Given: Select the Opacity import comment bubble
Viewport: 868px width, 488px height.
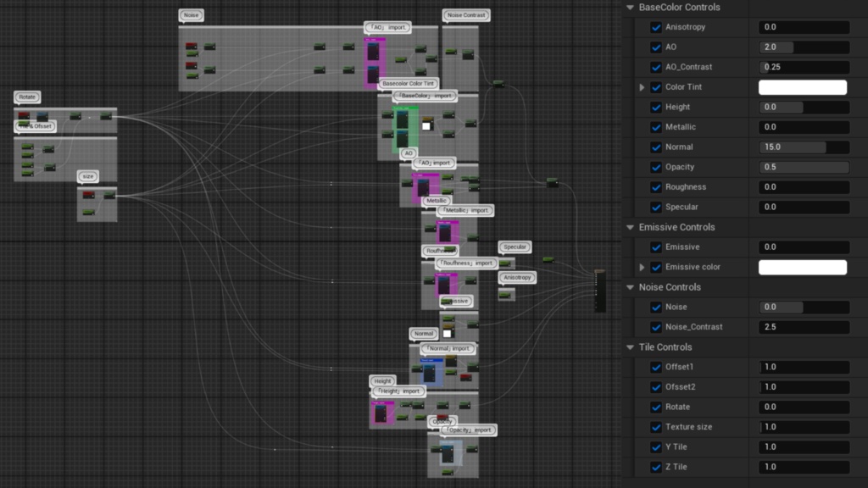Looking at the screenshot, I should coord(469,430).
